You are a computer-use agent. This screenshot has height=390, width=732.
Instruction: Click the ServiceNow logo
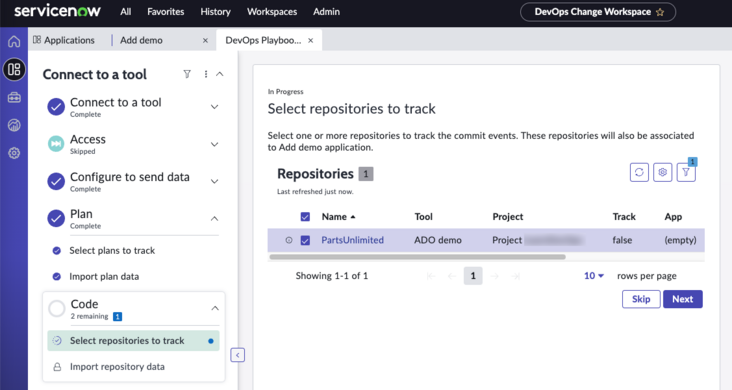pos(57,11)
